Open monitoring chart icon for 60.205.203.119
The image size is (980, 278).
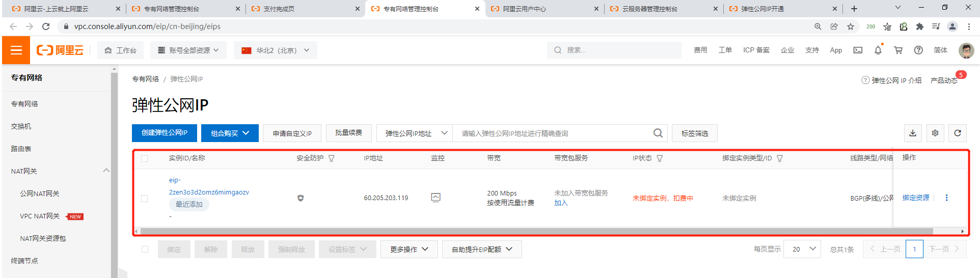tap(435, 198)
